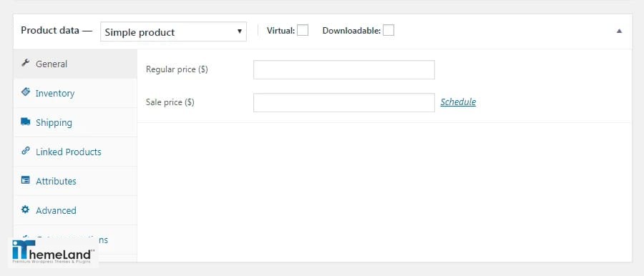
Task: Click the Inventory tag icon
Action: (x=26, y=92)
